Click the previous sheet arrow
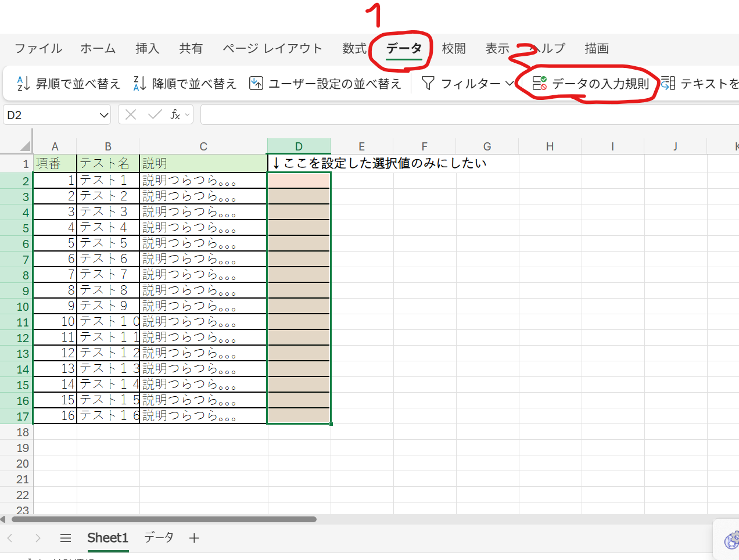The height and width of the screenshot is (560, 739). 10,539
